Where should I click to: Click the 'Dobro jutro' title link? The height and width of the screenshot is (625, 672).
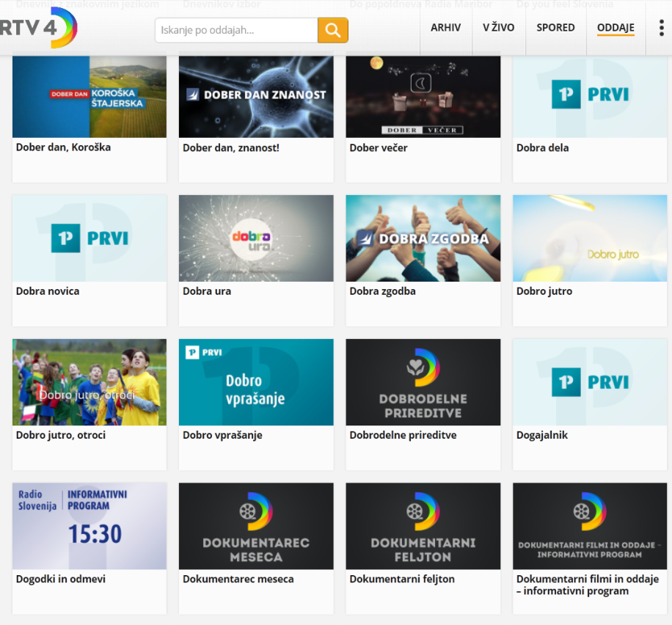[x=544, y=291]
